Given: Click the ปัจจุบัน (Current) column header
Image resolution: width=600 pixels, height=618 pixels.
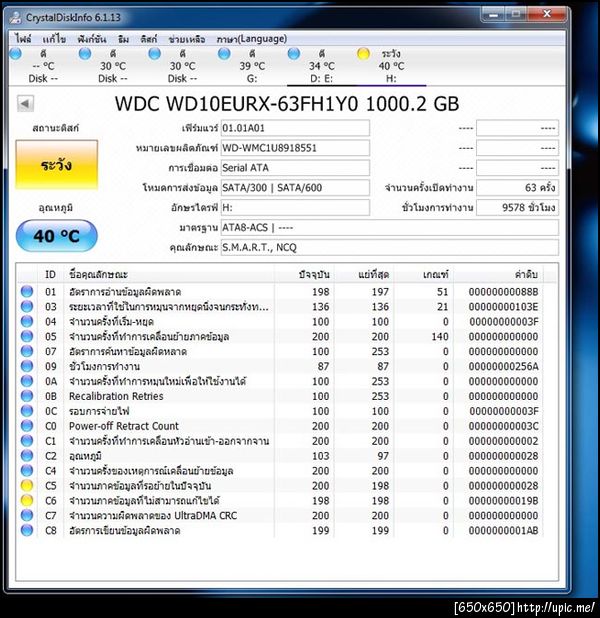Looking at the screenshot, I should (x=304, y=274).
